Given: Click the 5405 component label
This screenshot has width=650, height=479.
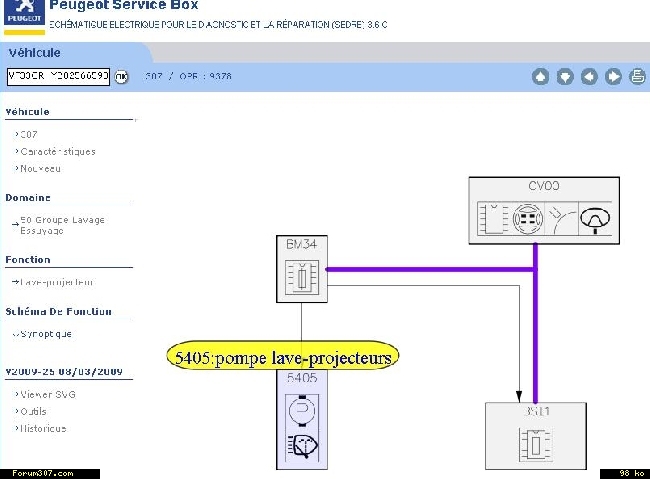Looking at the screenshot, I should [x=302, y=378].
